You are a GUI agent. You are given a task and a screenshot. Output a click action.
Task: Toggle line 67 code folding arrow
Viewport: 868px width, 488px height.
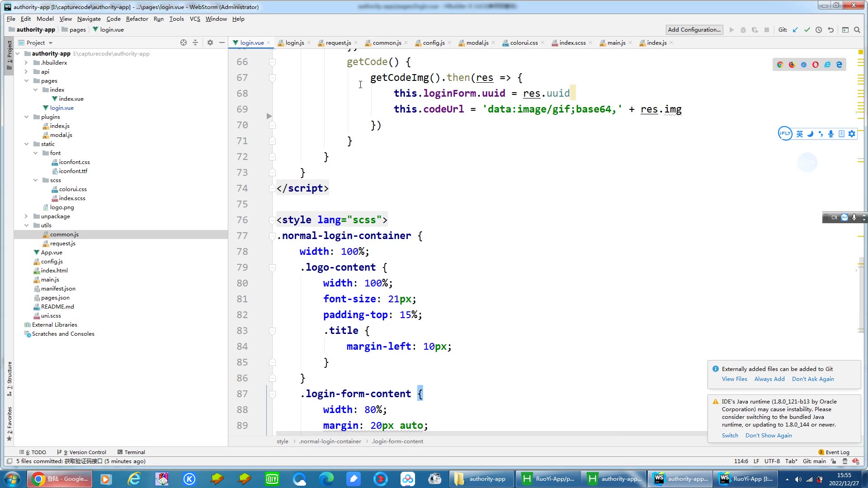point(273,77)
